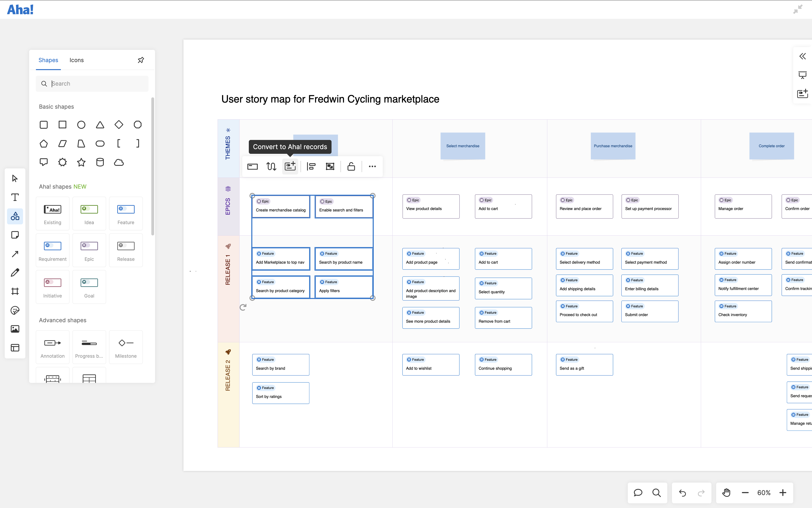The height and width of the screenshot is (508, 812).
Task: Select the image insert tool
Action: click(x=15, y=329)
